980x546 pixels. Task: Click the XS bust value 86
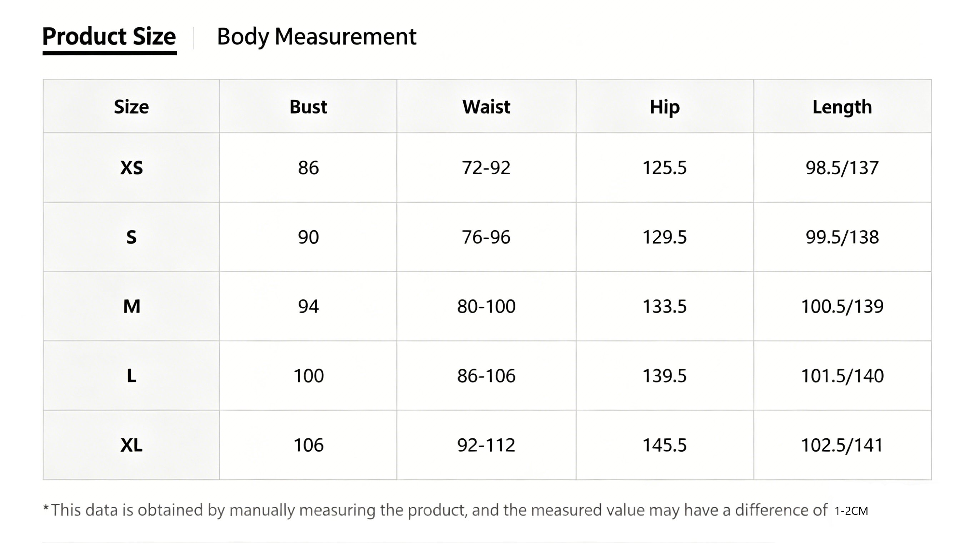(308, 168)
